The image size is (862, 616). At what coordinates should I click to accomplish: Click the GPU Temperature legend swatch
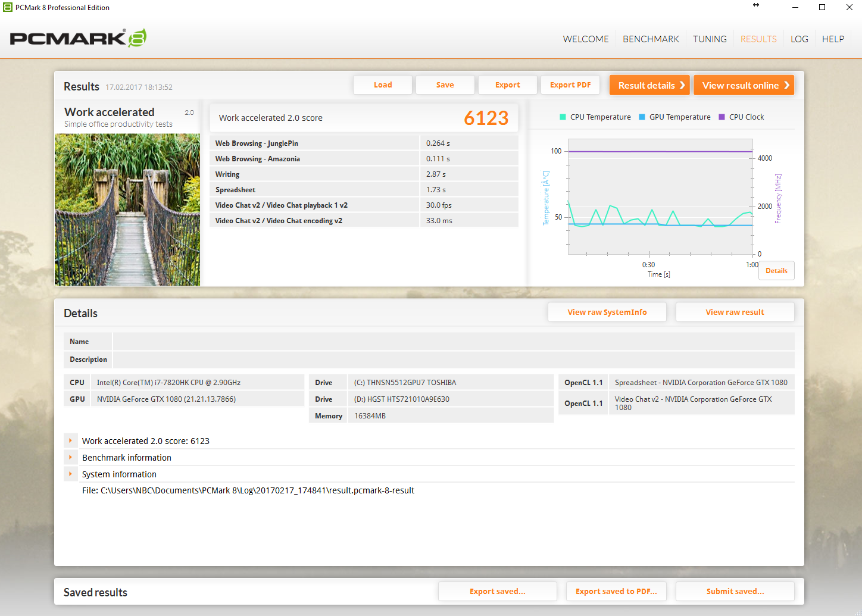pos(642,117)
